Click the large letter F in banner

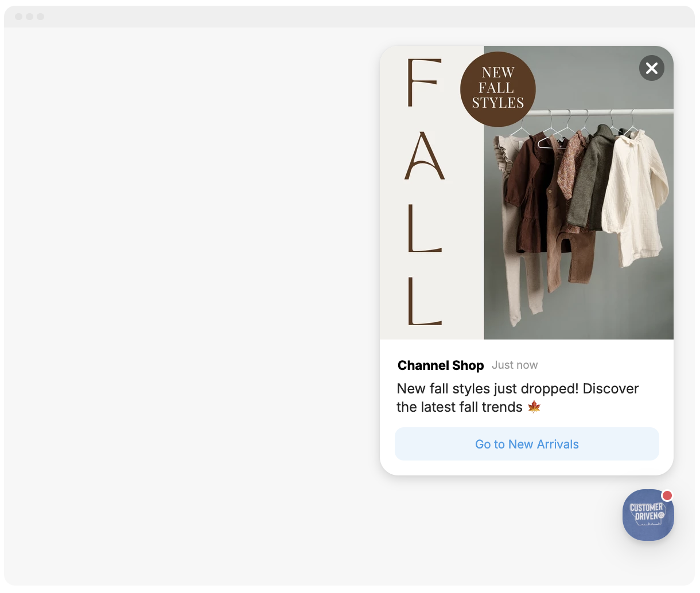tap(424, 83)
